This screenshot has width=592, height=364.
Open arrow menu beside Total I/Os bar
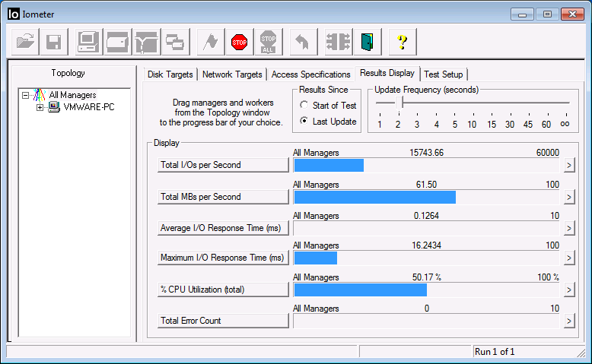click(568, 166)
